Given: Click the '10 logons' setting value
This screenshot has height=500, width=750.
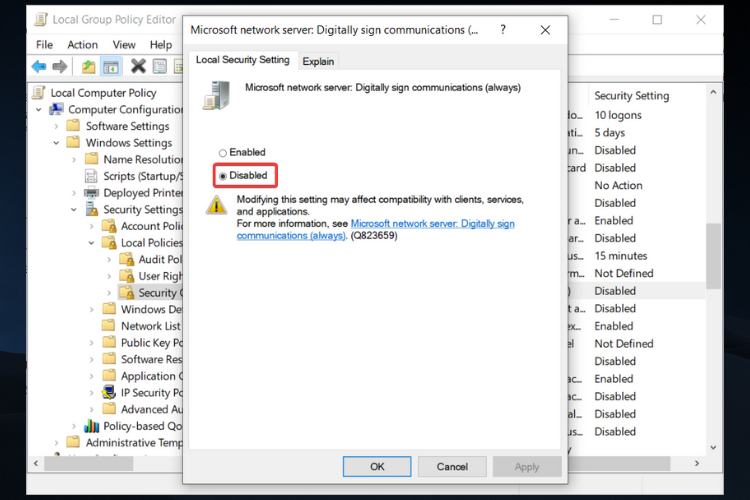Looking at the screenshot, I should (x=618, y=115).
